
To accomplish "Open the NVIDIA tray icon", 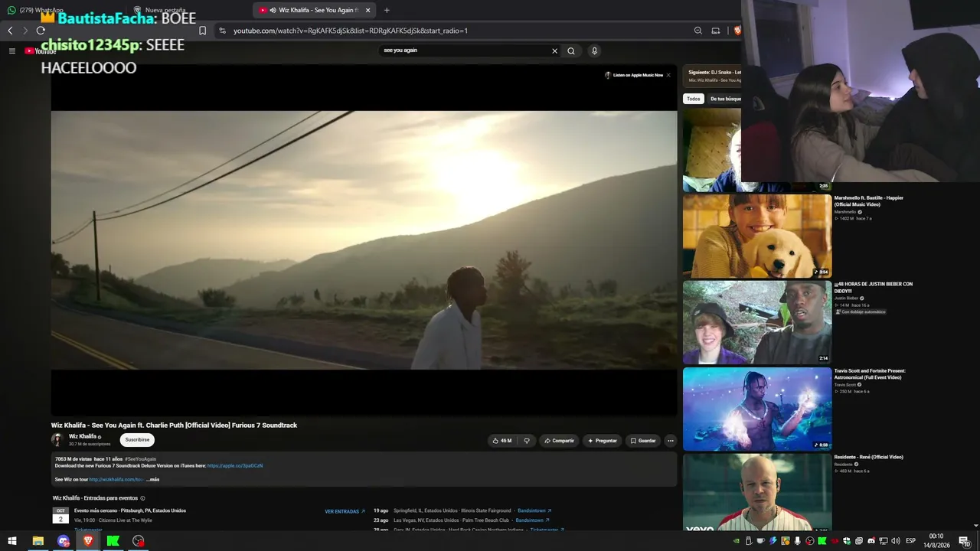I will (x=737, y=541).
